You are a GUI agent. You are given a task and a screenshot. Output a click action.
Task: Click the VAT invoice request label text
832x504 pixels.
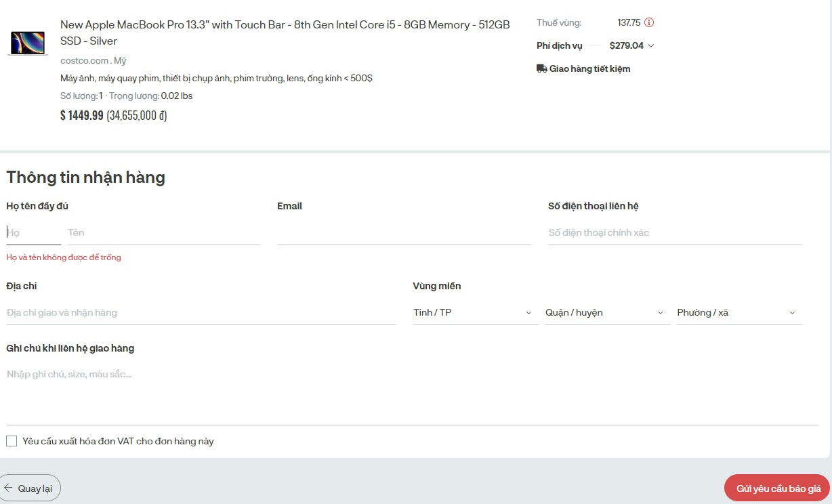coord(118,441)
